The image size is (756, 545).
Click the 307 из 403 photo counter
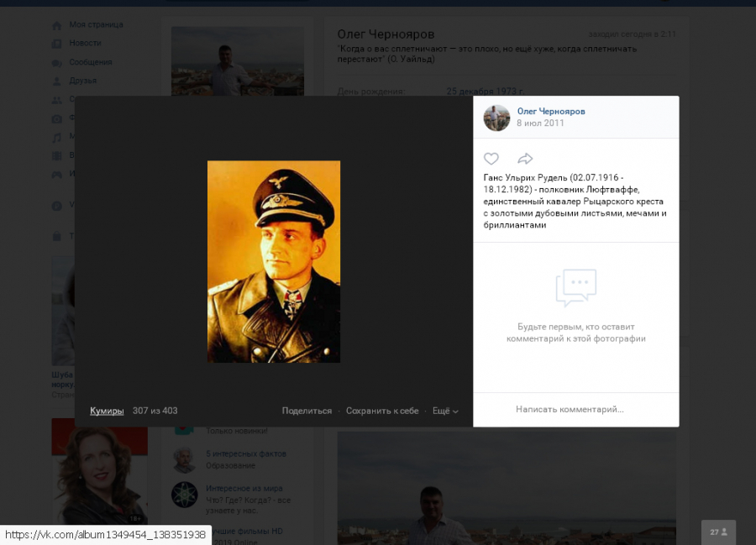click(155, 411)
